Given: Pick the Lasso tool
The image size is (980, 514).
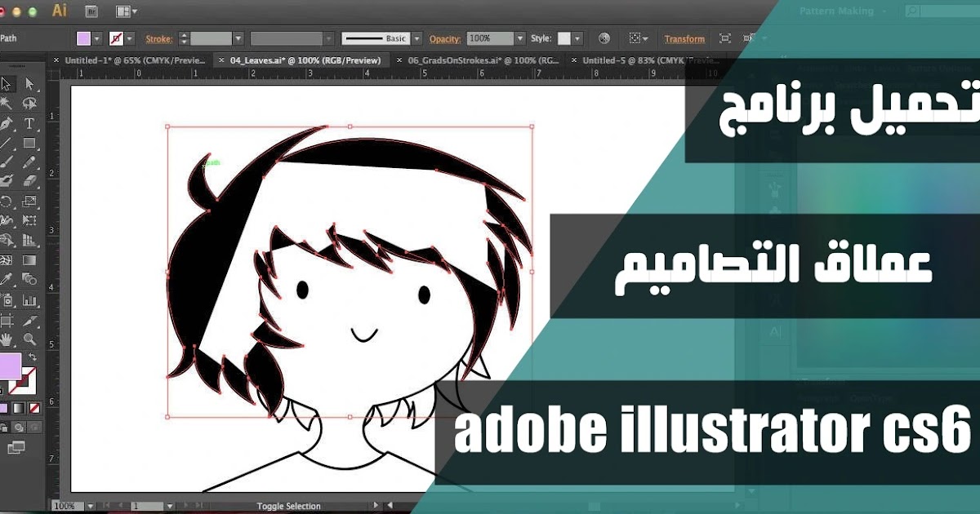Looking at the screenshot, I should point(29,104).
